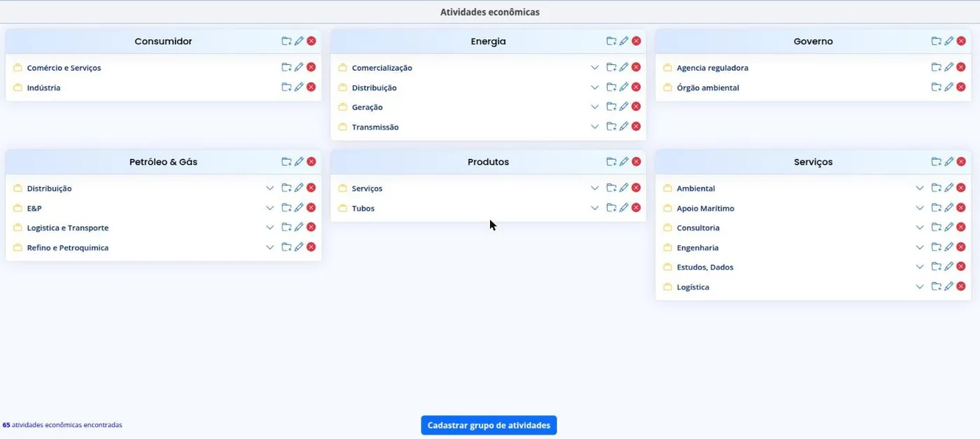This screenshot has height=439, width=980.
Task: Expand the Apoio Marítimo row
Action: [920, 208]
